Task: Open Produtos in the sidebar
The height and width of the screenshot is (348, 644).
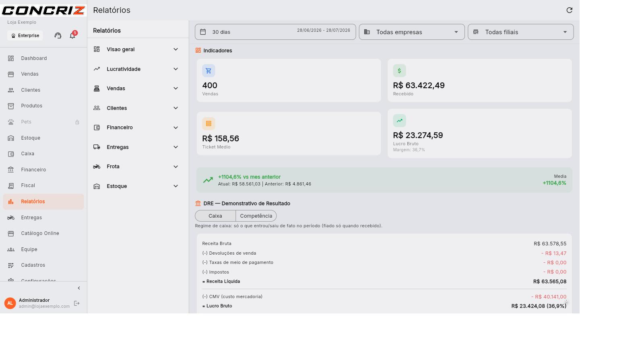Action: click(x=43, y=106)
